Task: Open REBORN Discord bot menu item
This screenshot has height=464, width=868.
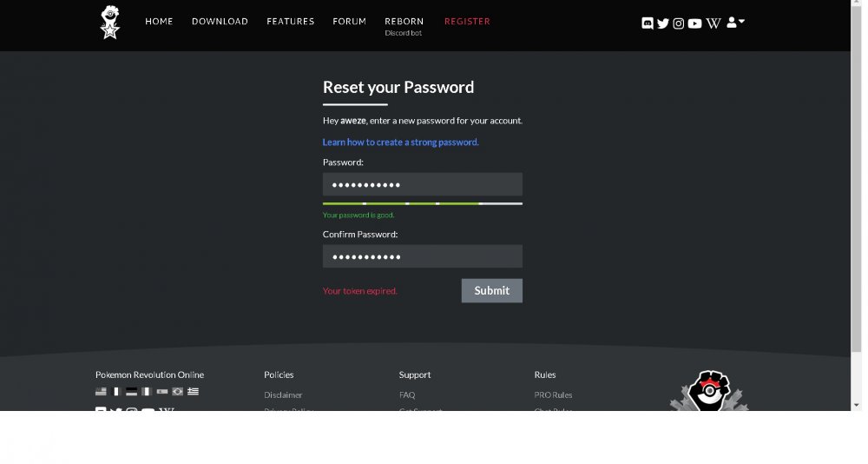Action: (x=404, y=25)
